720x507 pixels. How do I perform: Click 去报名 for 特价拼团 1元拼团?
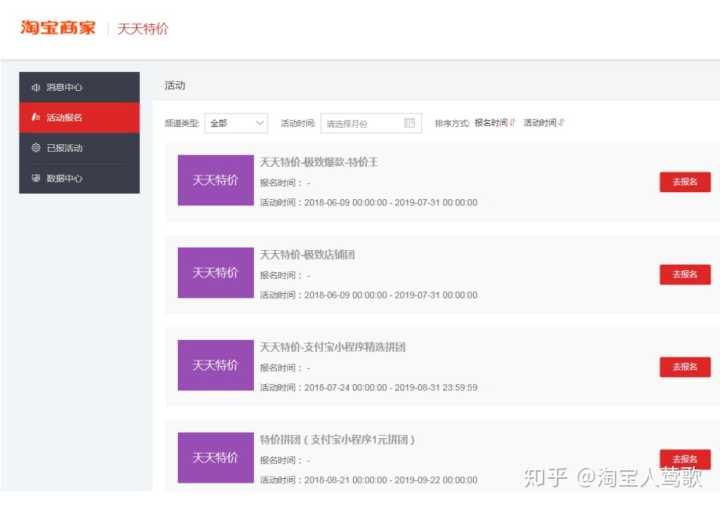[685, 459]
